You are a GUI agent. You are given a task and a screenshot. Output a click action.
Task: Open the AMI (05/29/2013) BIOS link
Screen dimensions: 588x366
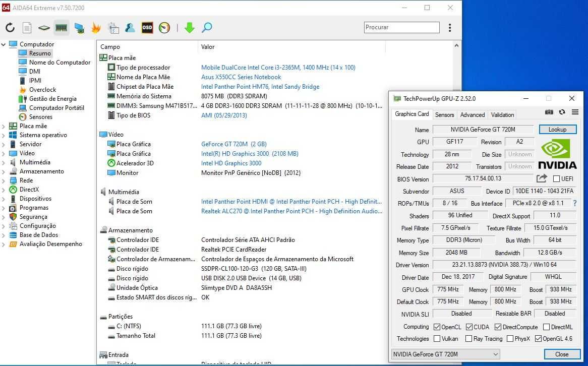tap(224, 115)
